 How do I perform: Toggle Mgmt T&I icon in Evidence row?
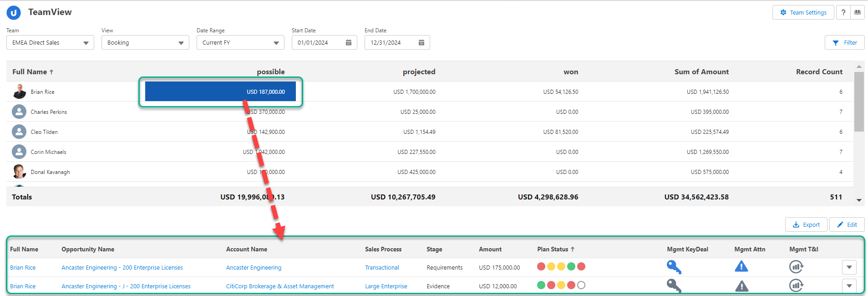tap(796, 286)
